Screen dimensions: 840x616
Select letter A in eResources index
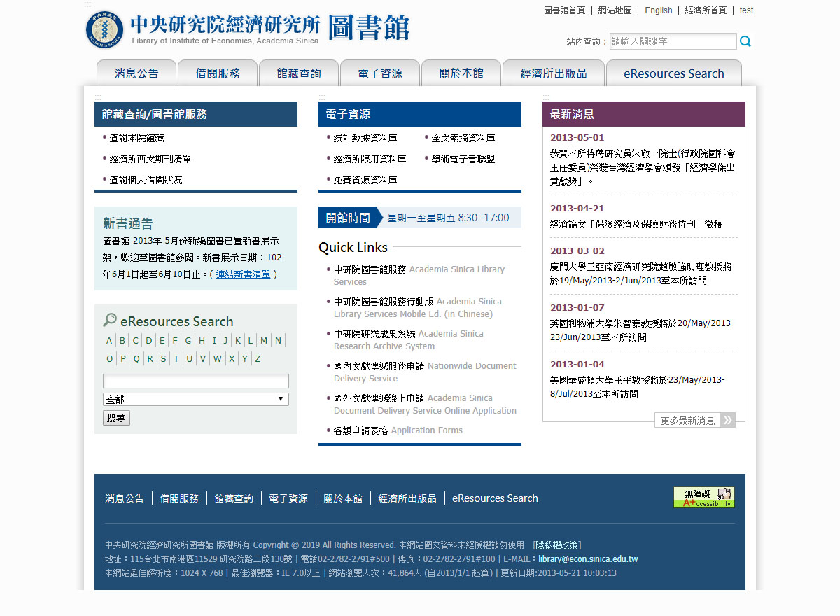pyautogui.click(x=109, y=341)
